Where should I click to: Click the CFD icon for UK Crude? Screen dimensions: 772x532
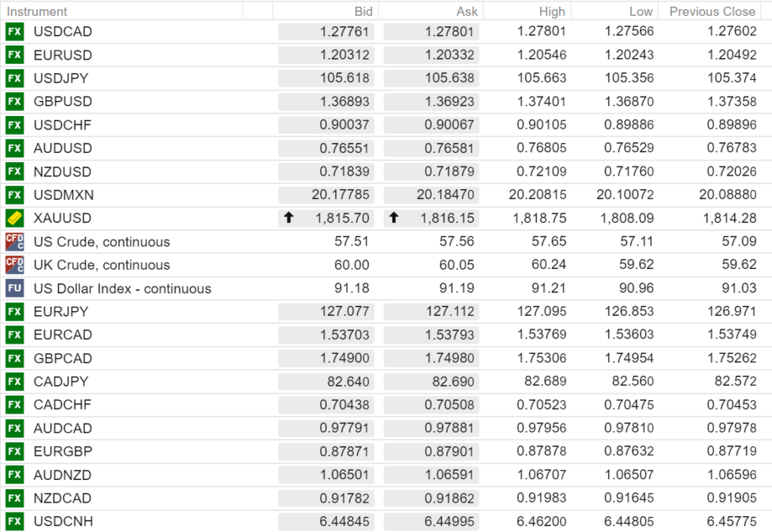tap(14, 265)
